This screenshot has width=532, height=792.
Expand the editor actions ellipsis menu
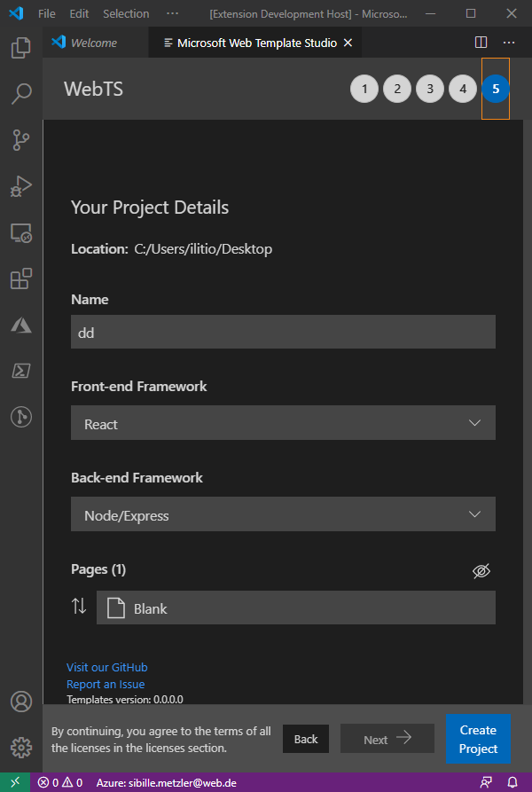click(x=508, y=42)
